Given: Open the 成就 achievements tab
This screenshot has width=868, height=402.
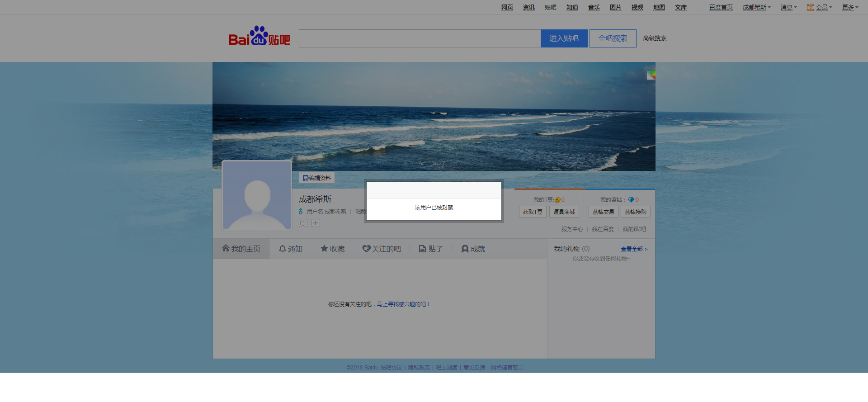Looking at the screenshot, I should (473, 249).
